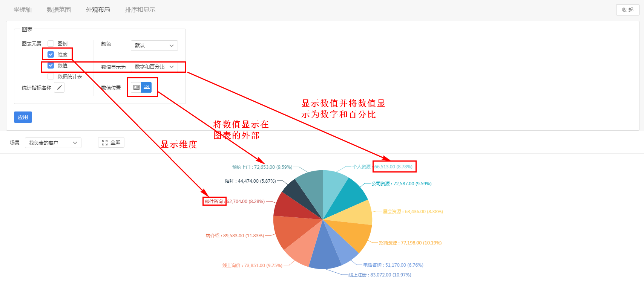Click the blue 应用 apply button
644x284 pixels.
[23, 117]
